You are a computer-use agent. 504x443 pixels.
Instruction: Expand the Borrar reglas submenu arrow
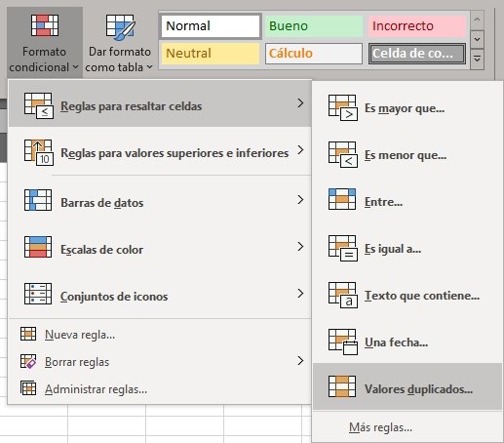300,360
